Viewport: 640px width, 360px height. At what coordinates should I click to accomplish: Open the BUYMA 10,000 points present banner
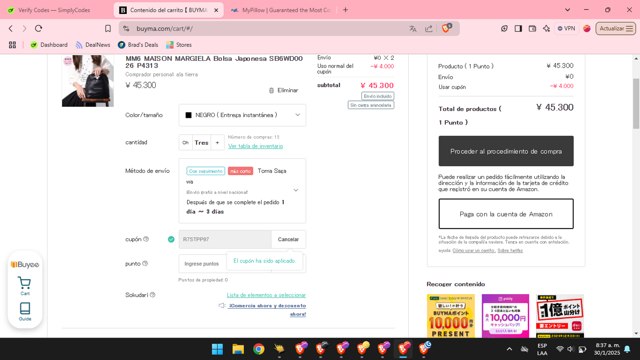(x=451, y=316)
